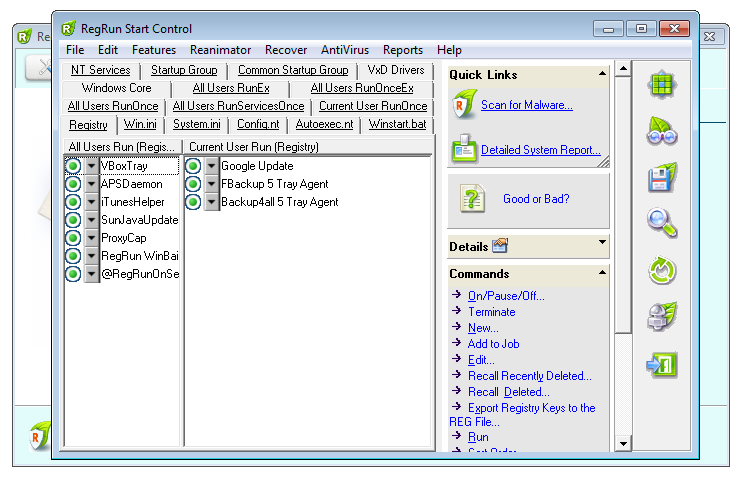Click the New... command link

click(x=483, y=328)
